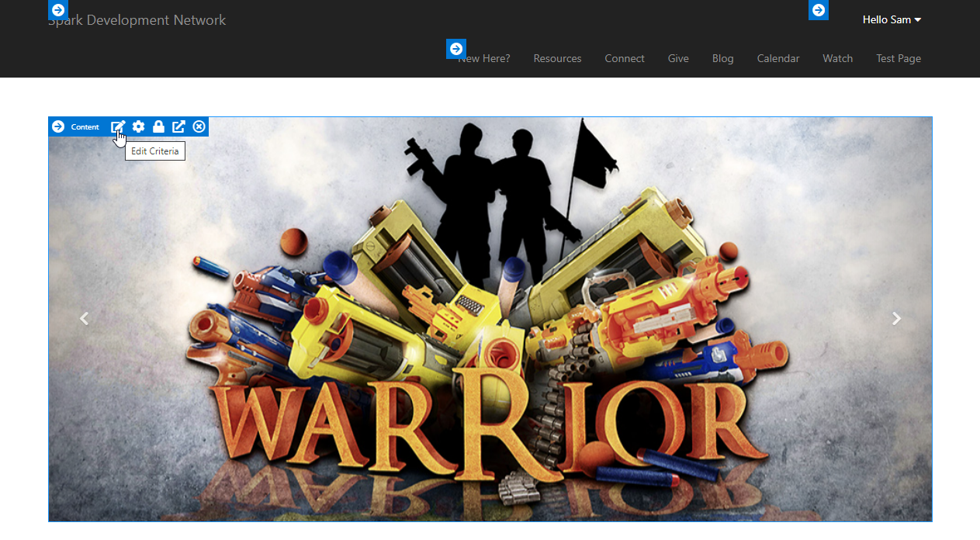Open the Resources menu item

click(557, 58)
